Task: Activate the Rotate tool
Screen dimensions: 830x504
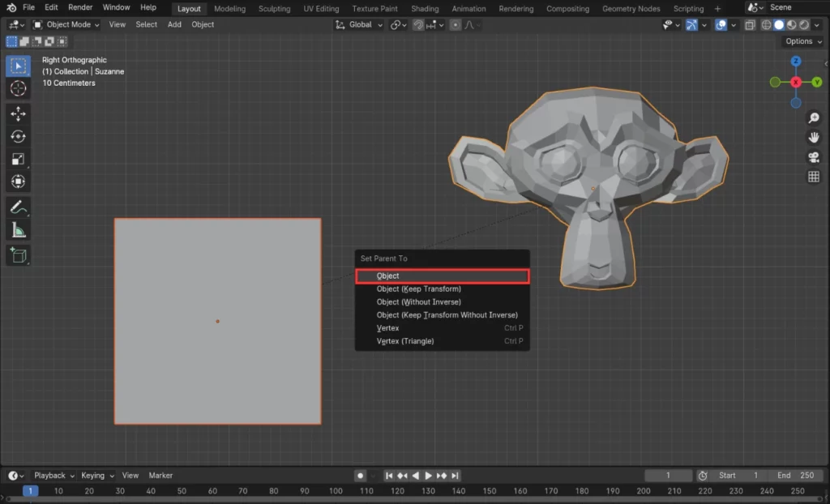Action: point(18,137)
